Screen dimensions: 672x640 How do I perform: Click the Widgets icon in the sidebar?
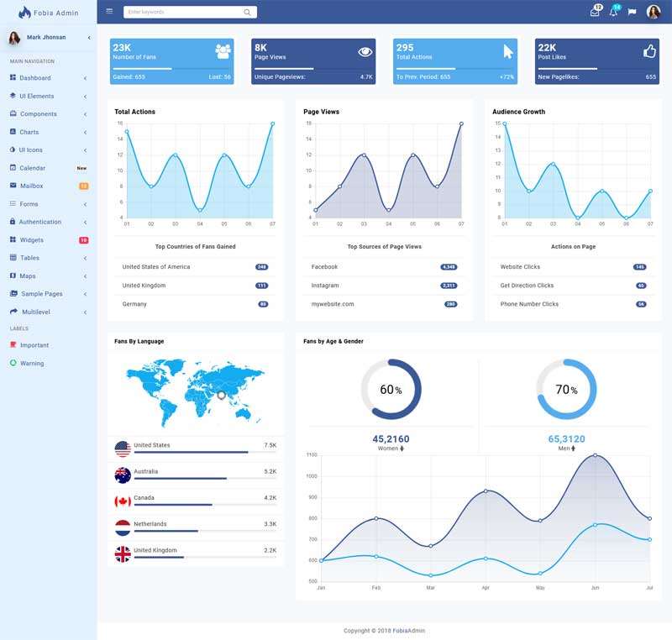tap(12, 239)
